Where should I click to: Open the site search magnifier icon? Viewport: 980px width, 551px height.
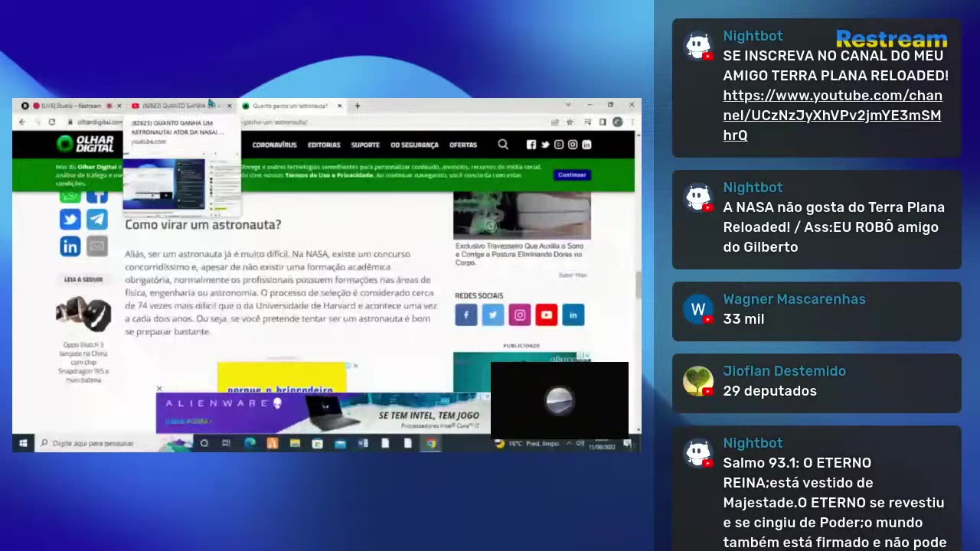503,144
